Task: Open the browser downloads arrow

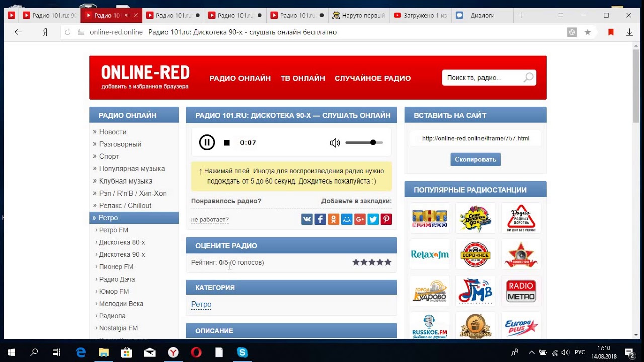Action: tap(629, 32)
